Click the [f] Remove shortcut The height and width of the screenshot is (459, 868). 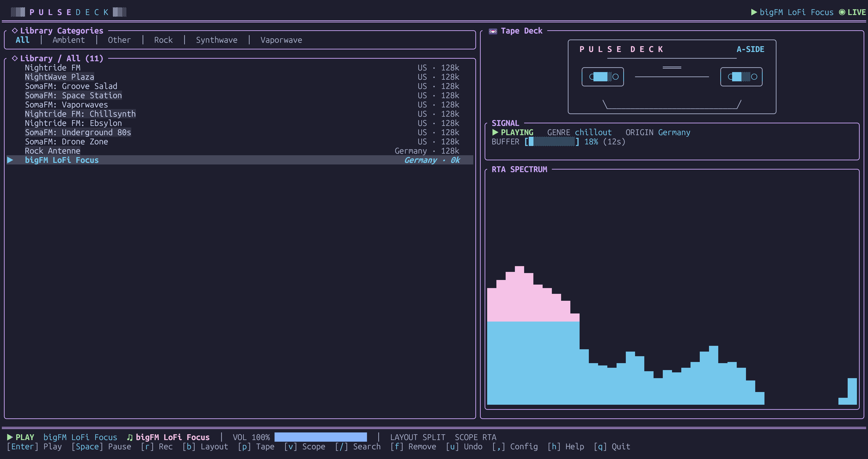(x=413, y=447)
